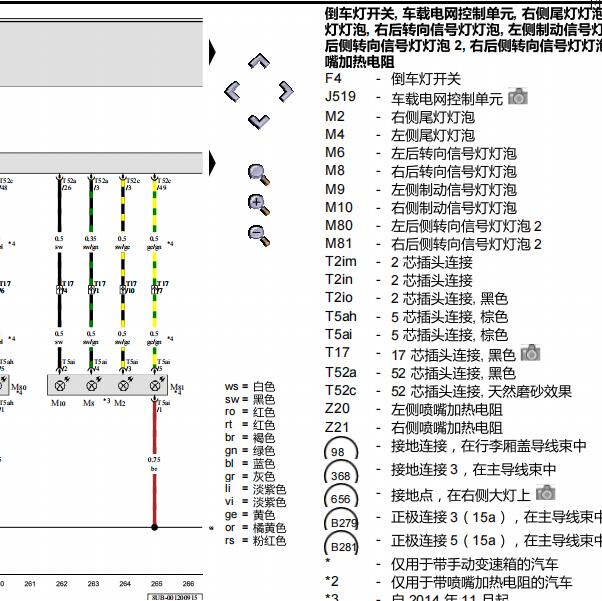Open the camera photo for ground point 656
The image size is (602, 601).
(546, 493)
